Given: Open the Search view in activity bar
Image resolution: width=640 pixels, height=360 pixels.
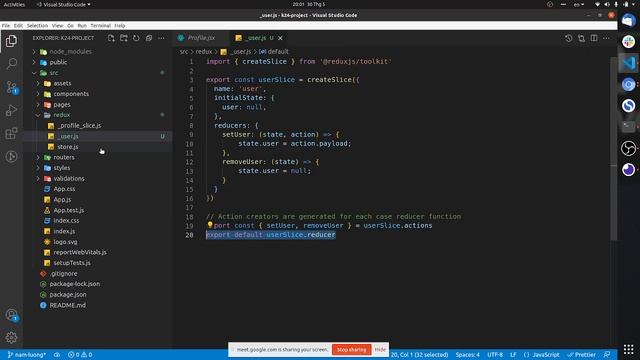Looking at the screenshot, I should 11,63.
